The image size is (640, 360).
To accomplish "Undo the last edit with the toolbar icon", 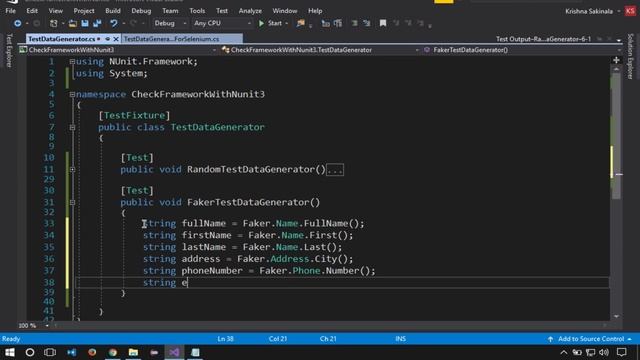I will [113, 24].
